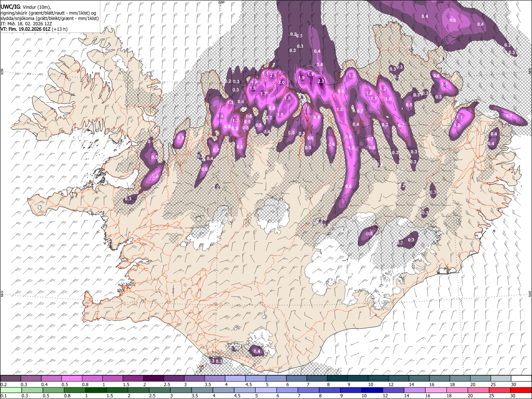Click the '2.3' precipitation value on the map

coord(320,81)
